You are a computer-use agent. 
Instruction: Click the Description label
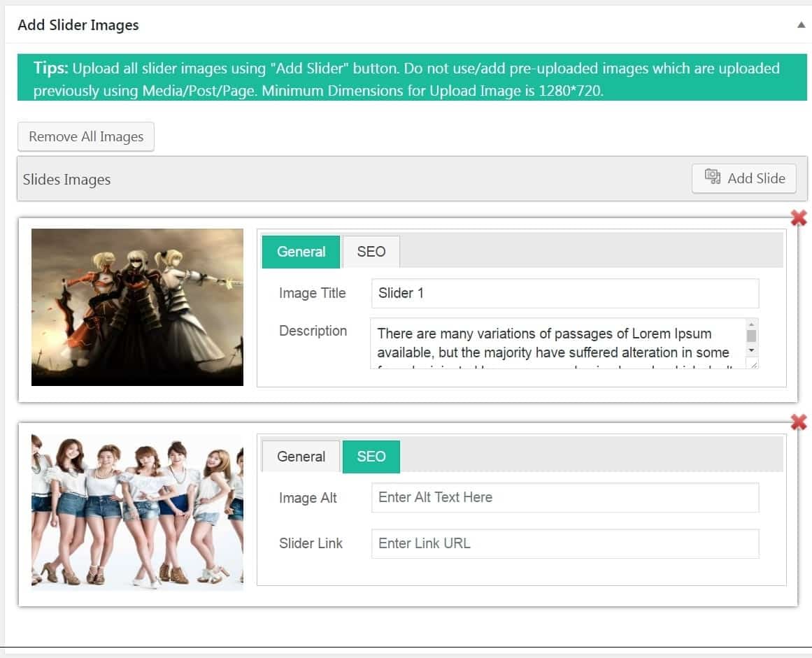tap(313, 331)
